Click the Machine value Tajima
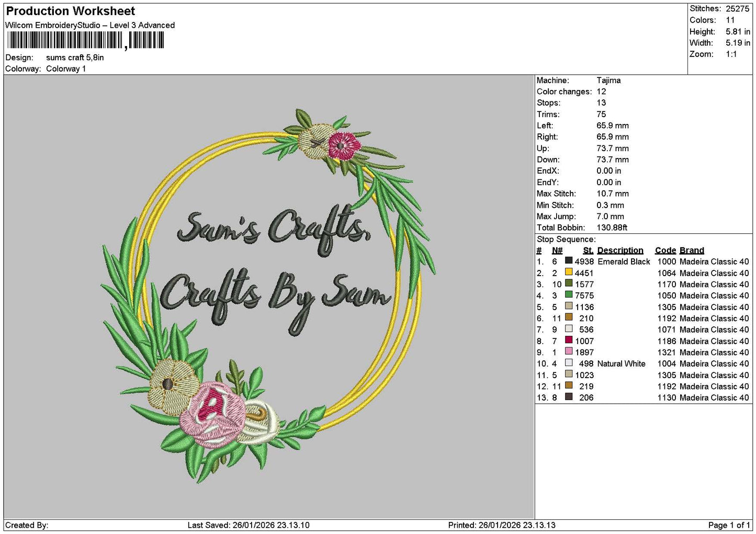756x534 pixels. [x=608, y=80]
